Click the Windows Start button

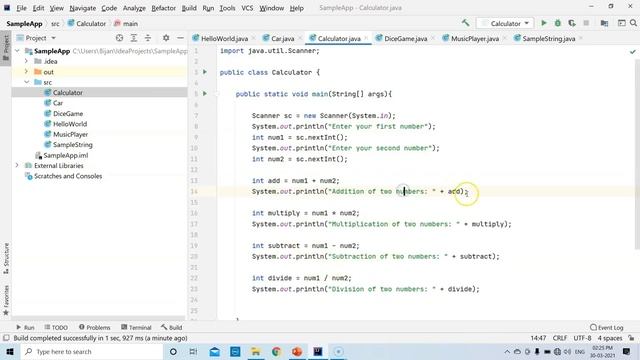click(x=9, y=351)
